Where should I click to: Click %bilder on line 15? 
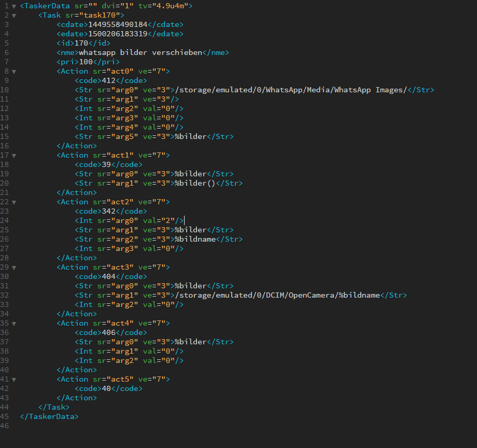click(x=191, y=136)
